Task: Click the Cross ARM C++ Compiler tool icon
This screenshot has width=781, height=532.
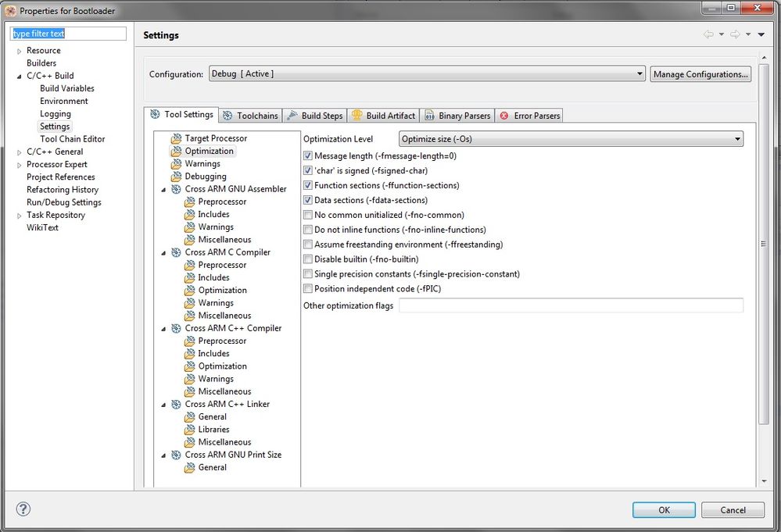Action: click(x=176, y=328)
